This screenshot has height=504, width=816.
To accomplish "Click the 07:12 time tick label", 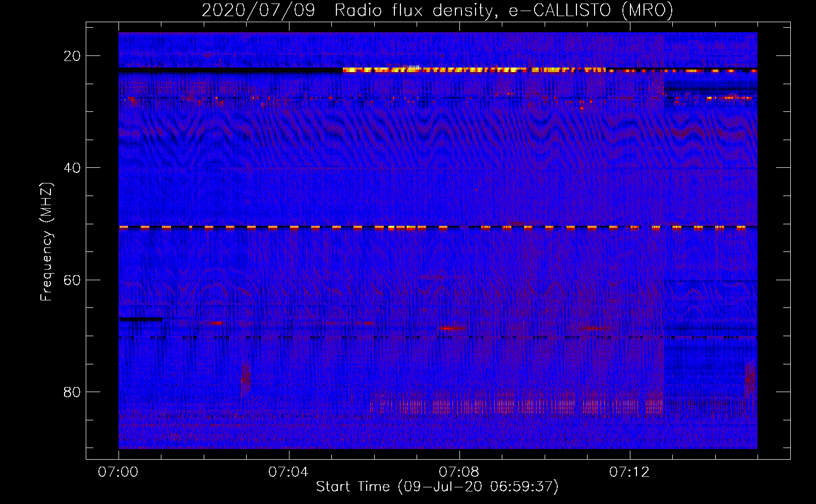I will click(x=629, y=472).
